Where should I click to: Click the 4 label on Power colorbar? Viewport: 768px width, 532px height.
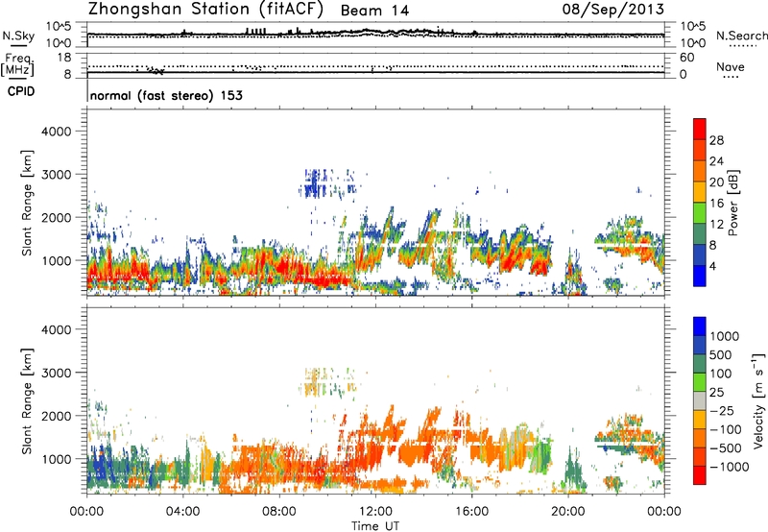(712, 267)
